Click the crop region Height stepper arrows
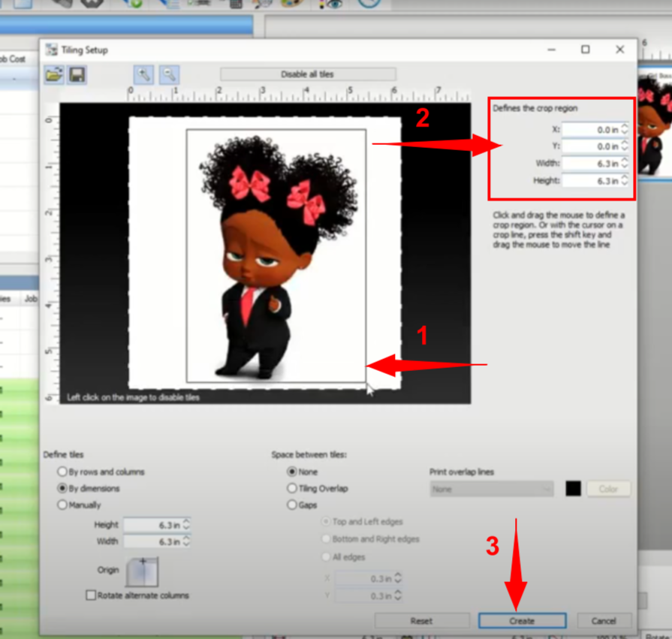This screenshot has height=639, width=672. (x=625, y=180)
